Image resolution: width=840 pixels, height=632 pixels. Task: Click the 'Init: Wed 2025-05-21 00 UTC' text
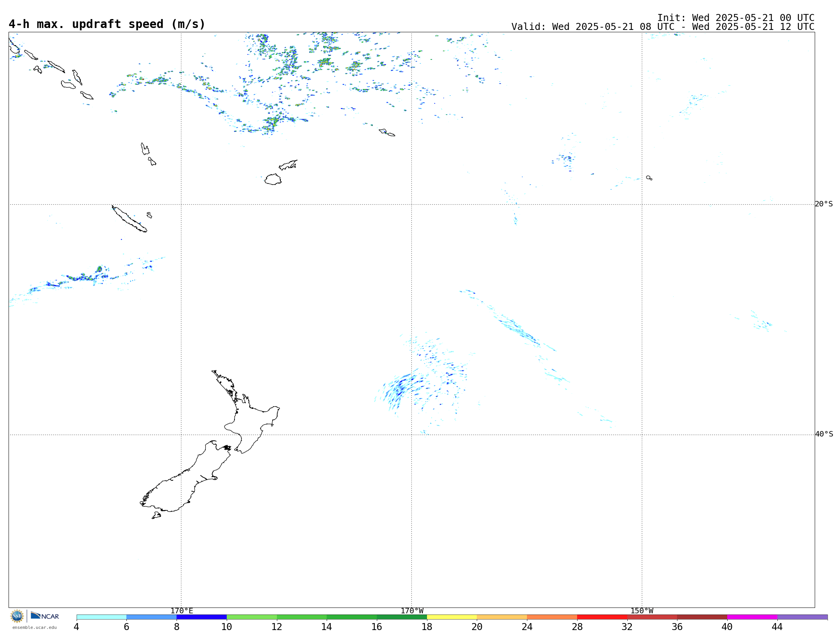[x=736, y=18]
